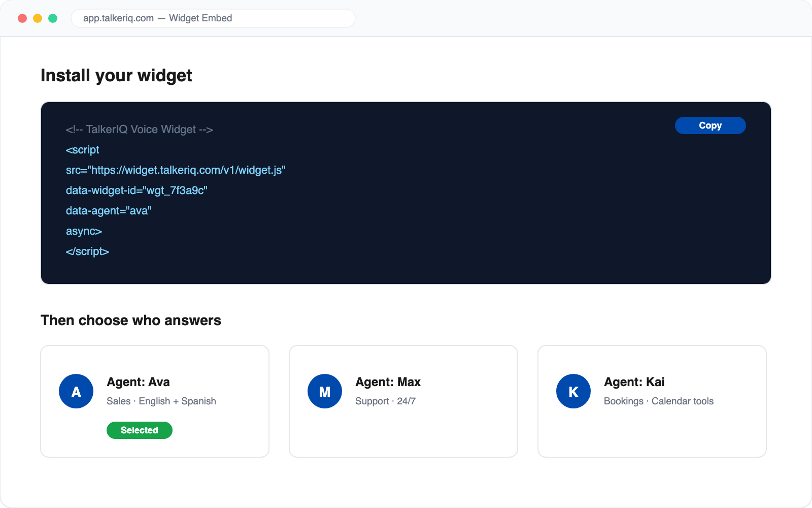Click the Max 'M' avatar icon
Image resolution: width=812 pixels, height=508 pixels.
point(325,391)
